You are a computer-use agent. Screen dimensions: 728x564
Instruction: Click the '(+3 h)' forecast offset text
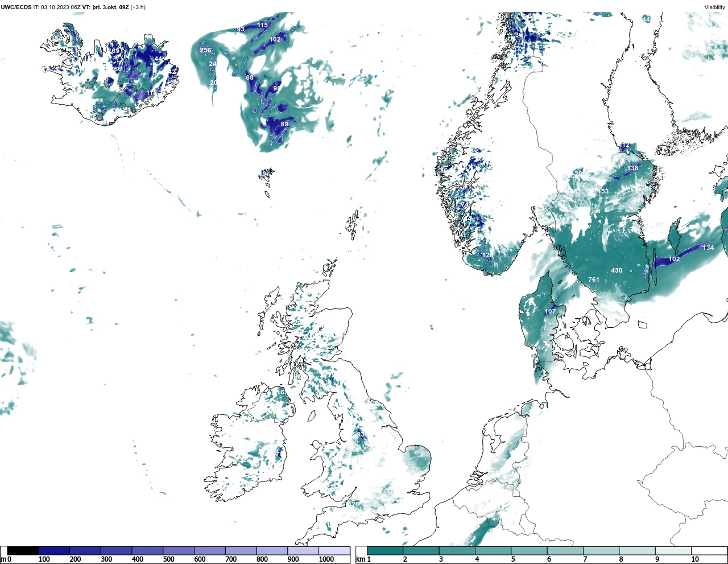[x=138, y=7]
